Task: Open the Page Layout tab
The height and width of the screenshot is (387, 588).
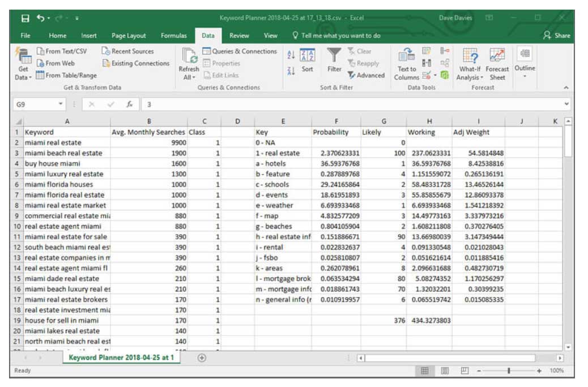Action: (x=129, y=36)
